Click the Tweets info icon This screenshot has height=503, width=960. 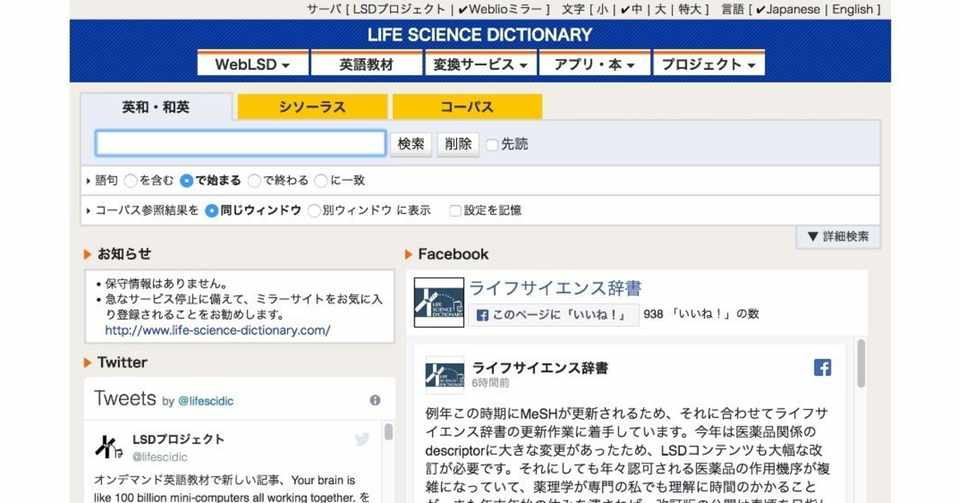pyautogui.click(x=375, y=400)
